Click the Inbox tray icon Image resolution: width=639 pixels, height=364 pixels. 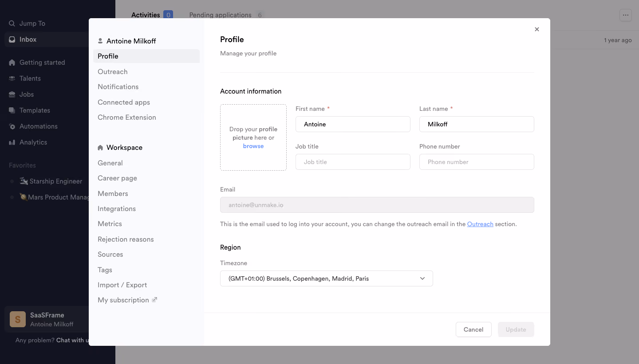12,39
